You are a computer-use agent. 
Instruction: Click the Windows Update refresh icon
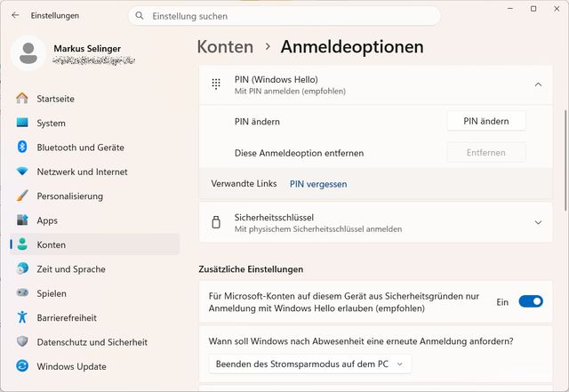22,366
